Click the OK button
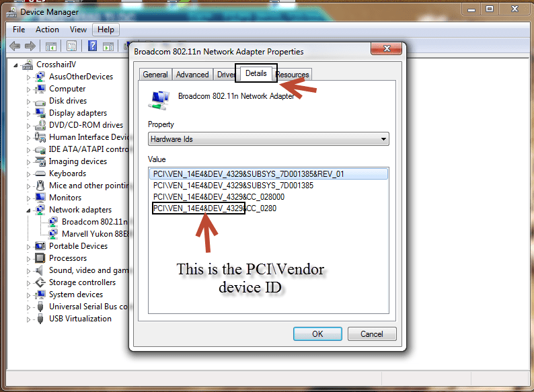 pos(317,334)
